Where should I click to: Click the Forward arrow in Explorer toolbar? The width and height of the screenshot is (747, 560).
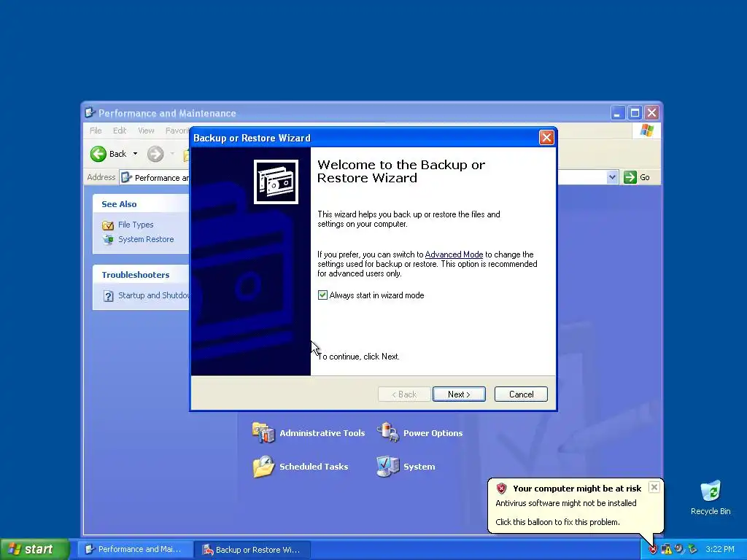point(155,154)
